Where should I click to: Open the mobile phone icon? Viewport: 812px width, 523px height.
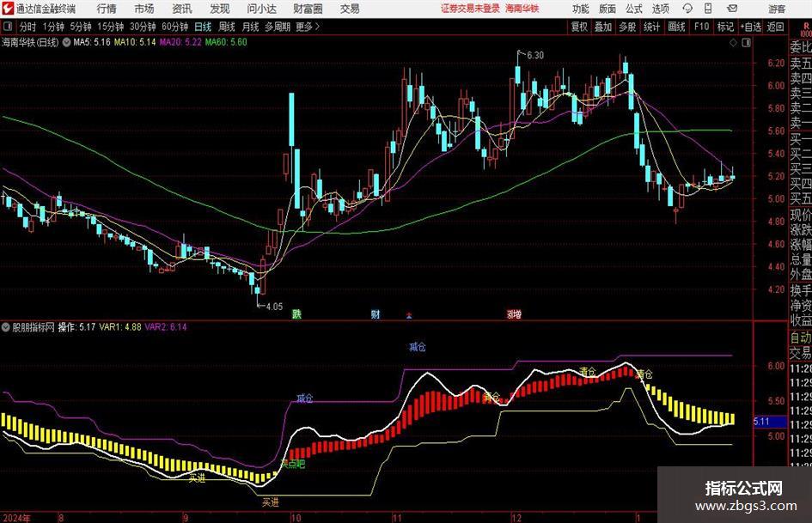click(708, 9)
